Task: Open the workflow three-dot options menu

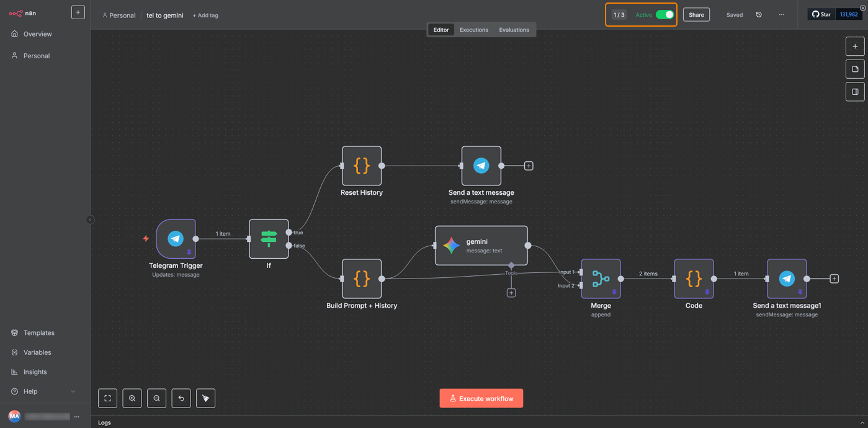Action: [781, 15]
